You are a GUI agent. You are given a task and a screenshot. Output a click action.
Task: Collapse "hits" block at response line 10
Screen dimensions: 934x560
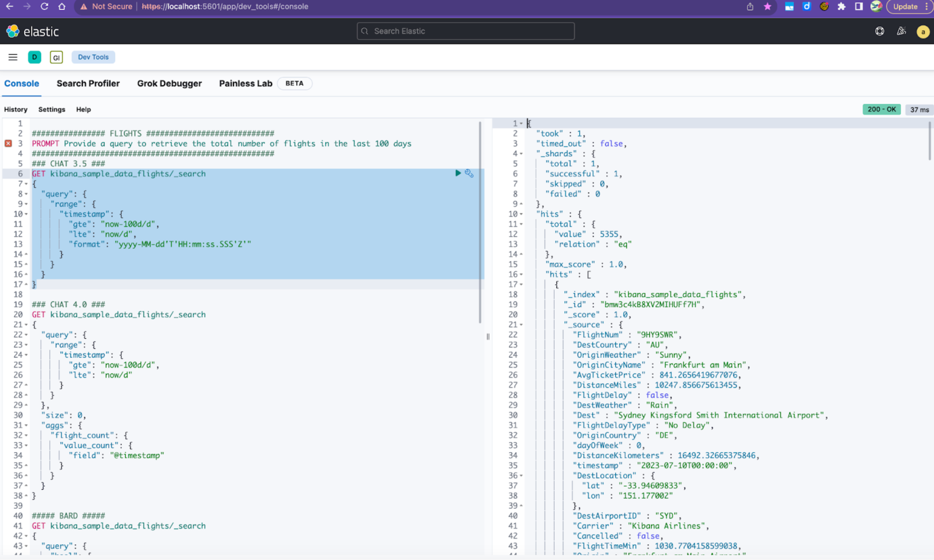tap(521, 214)
